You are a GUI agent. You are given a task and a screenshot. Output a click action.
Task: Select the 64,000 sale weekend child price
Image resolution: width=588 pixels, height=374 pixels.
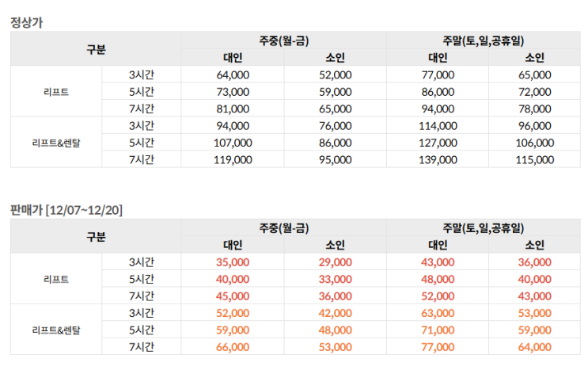537,347
